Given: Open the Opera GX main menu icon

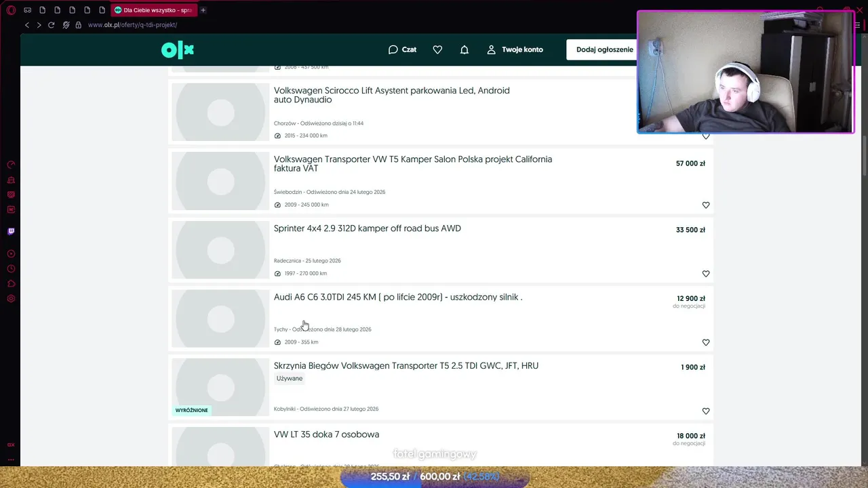Looking at the screenshot, I should pyautogui.click(x=11, y=10).
